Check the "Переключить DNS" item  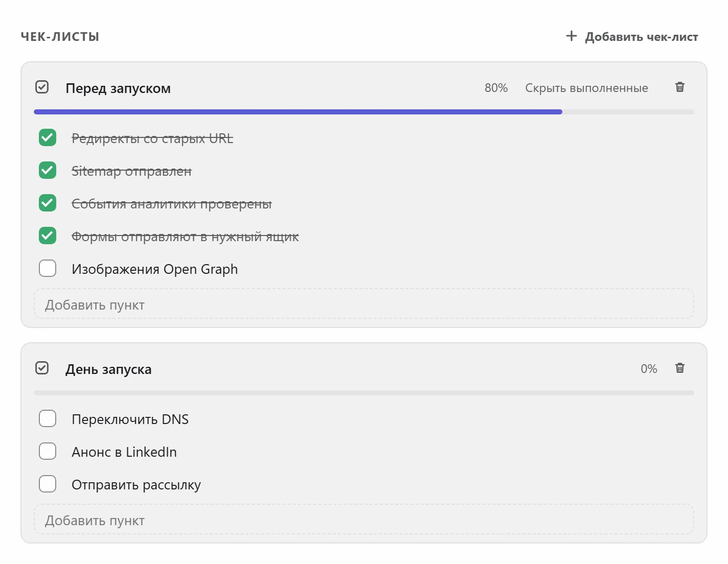tap(48, 418)
